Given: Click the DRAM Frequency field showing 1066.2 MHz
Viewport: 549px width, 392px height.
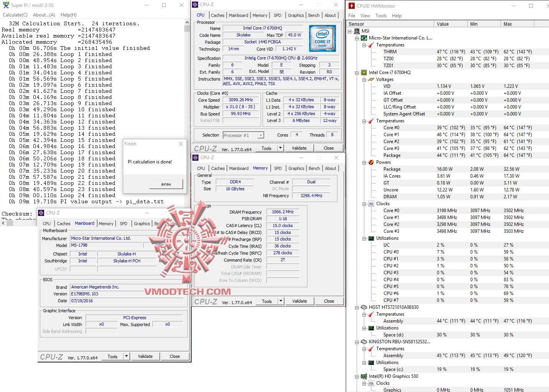Looking at the screenshot, I should [283, 212].
